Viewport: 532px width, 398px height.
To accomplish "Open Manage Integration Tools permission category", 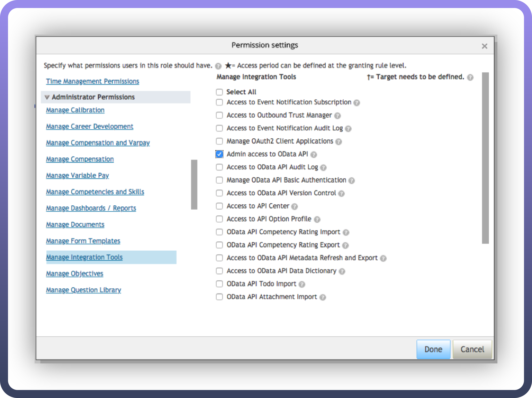I will pyautogui.click(x=84, y=257).
